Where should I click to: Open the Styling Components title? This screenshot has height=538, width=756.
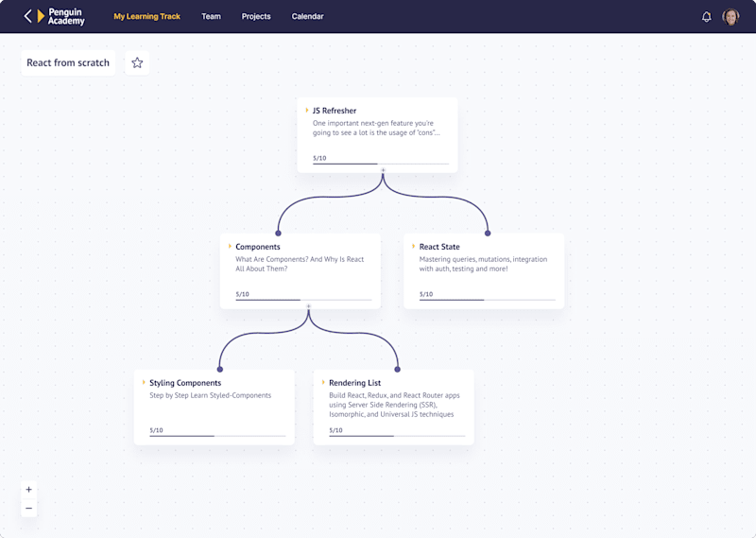click(x=185, y=383)
